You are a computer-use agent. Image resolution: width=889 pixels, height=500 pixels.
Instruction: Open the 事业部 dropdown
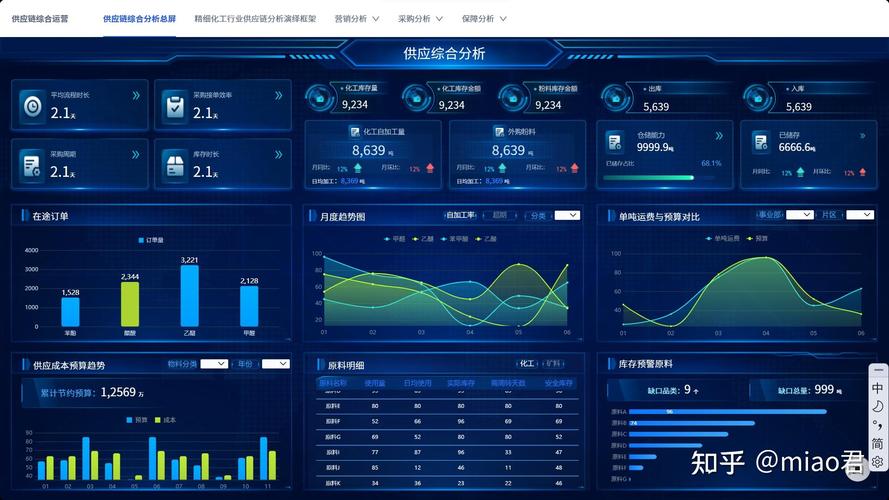(800, 215)
